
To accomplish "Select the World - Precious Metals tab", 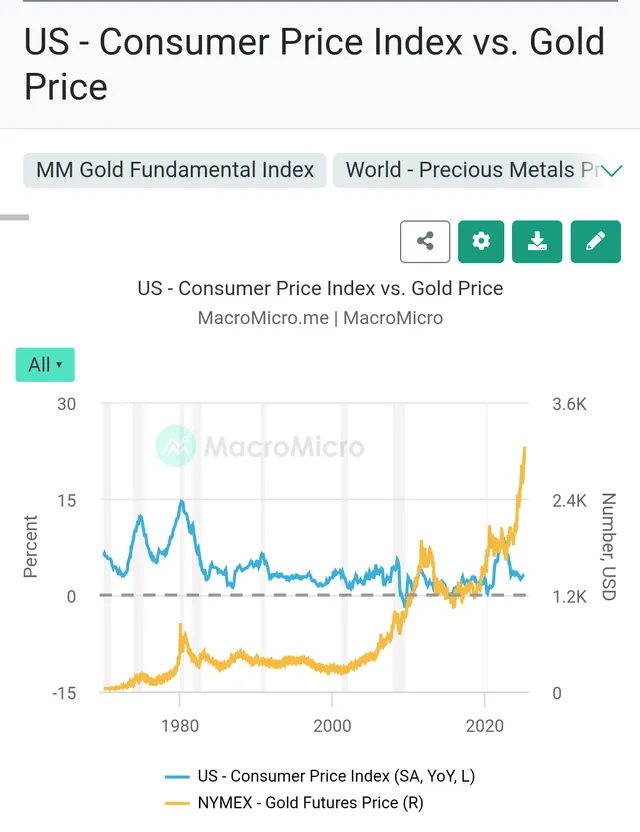I will tap(470, 170).
